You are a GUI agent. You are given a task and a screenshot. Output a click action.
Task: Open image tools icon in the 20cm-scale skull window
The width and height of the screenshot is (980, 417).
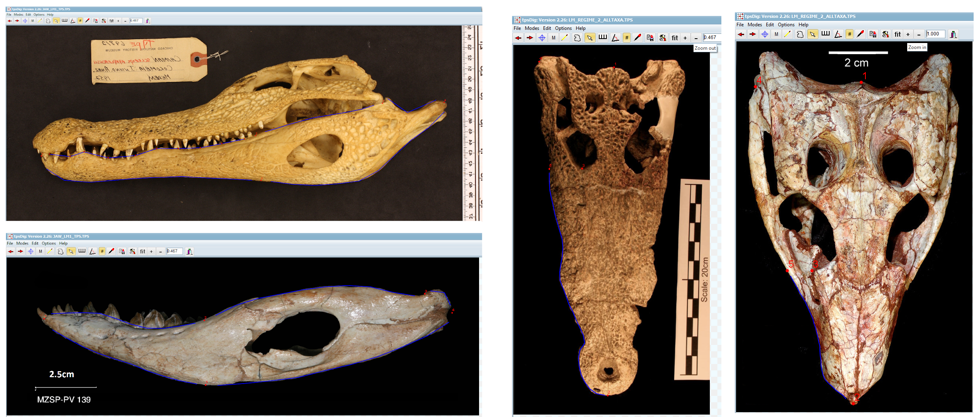[662, 38]
